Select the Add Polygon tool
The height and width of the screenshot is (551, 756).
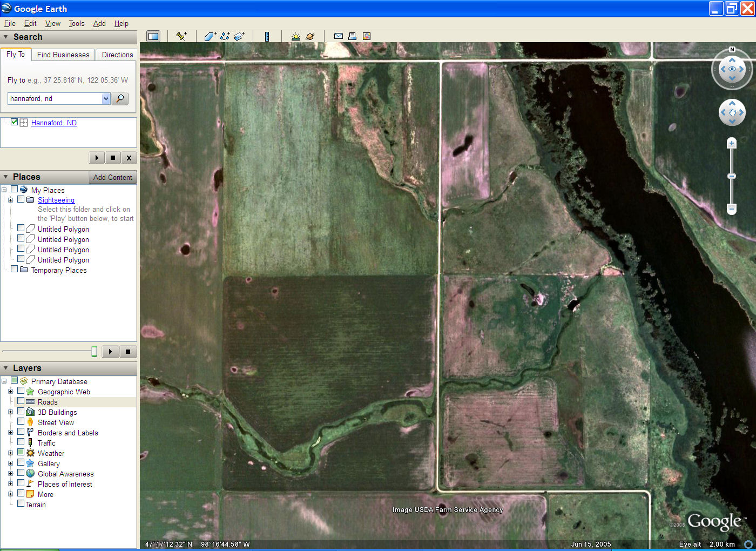tap(211, 36)
